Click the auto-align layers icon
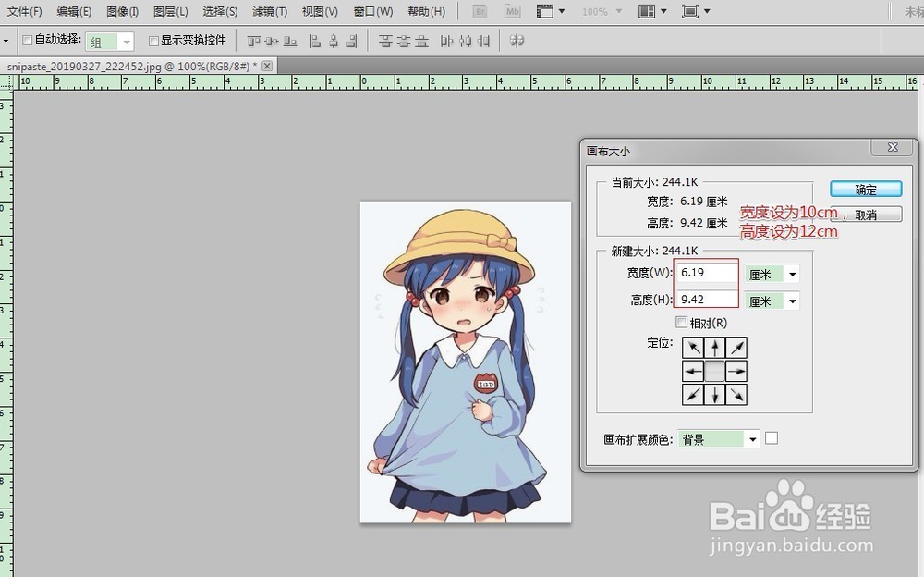The height and width of the screenshot is (577, 924). pos(517,41)
